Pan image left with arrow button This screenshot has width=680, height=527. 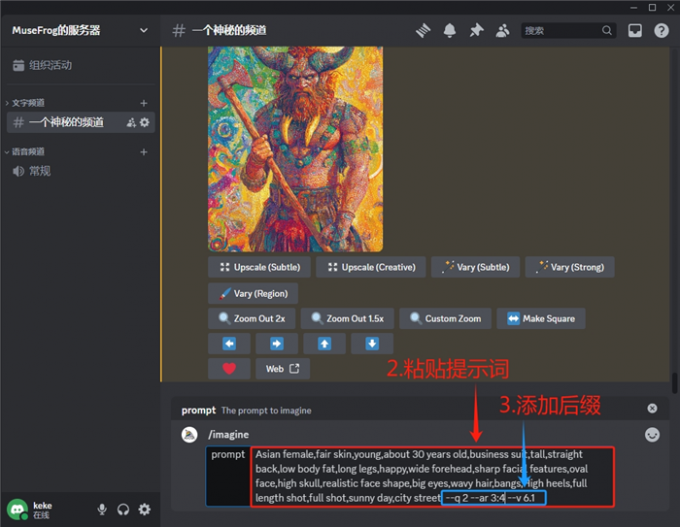(229, 344)
